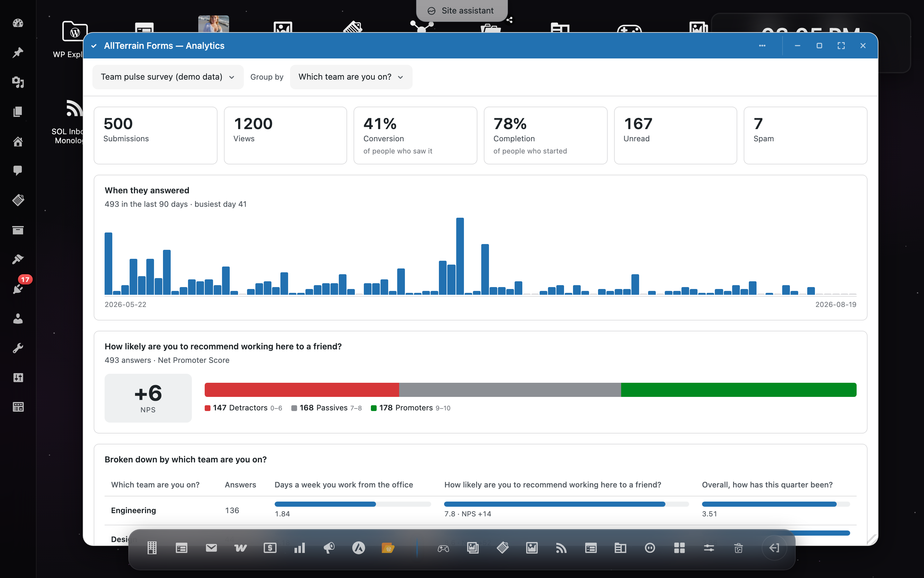Open Comments speech bubble in sidebar
This screenshot has height=578, width=924.
click(18, 171)
